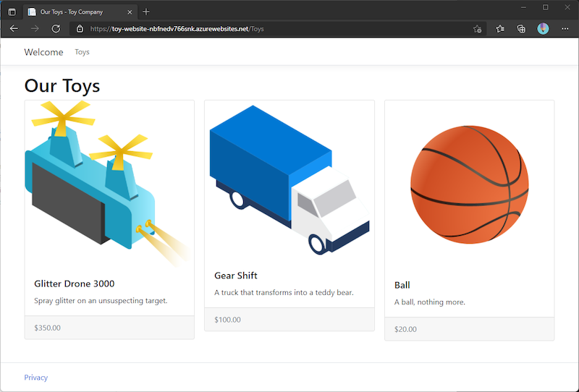Screen dimensions: 579x392
Task: Open the Favorites list icon
Action: (x=500, y=29)
